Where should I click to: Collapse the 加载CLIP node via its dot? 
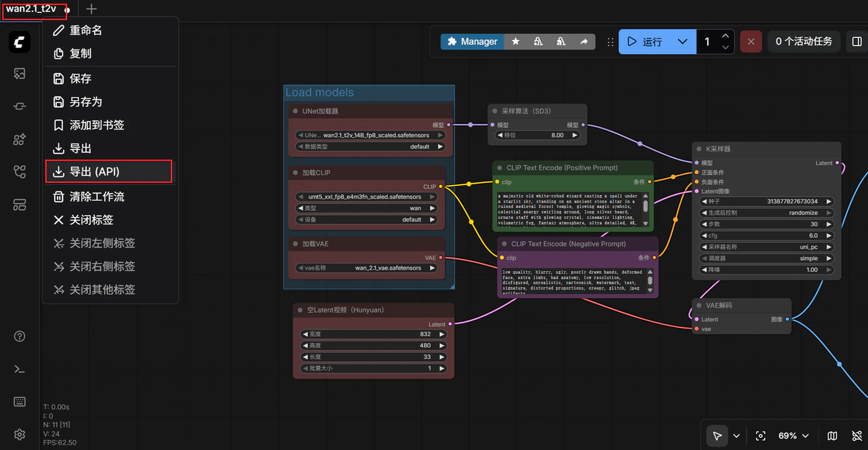pos(296,173)
